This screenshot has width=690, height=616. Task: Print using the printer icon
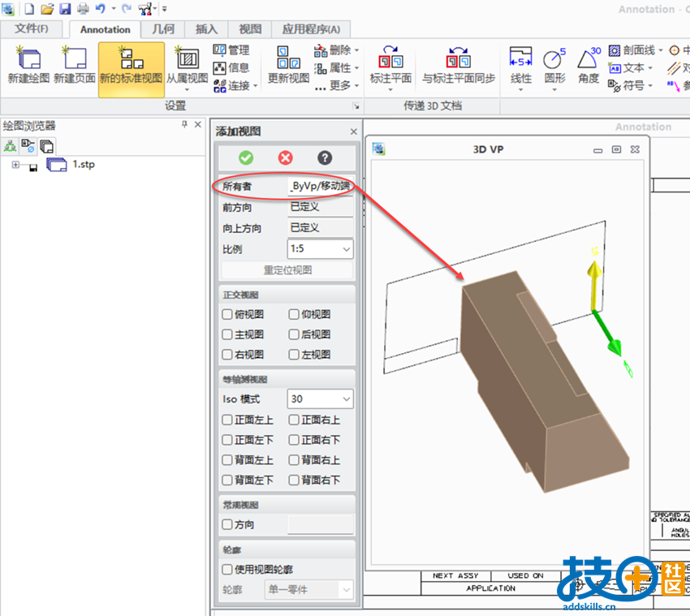point(83,8)
